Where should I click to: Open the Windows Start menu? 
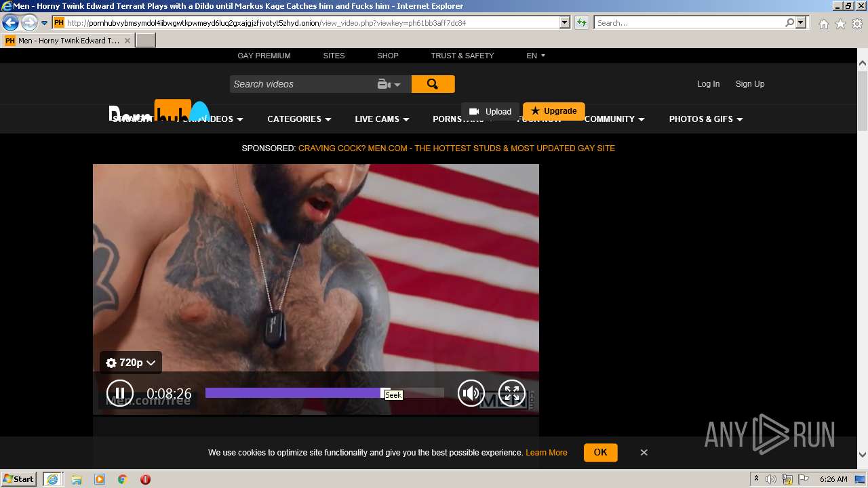click(18, 479)
